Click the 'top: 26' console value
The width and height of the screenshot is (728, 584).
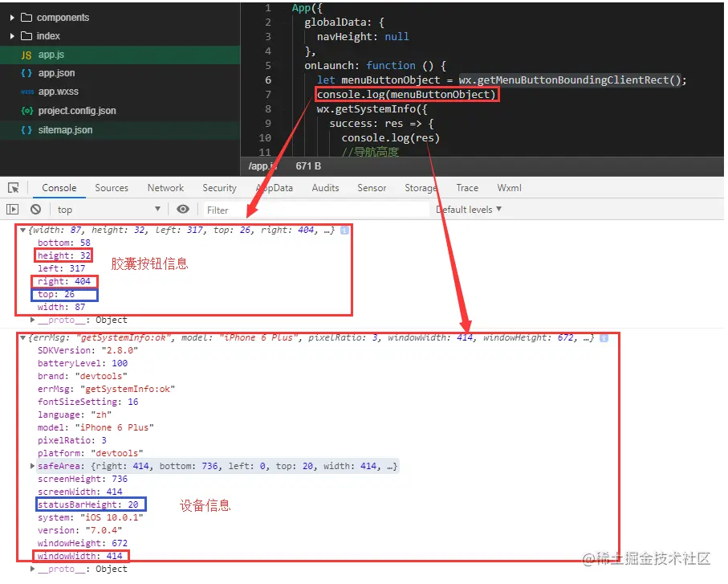(x=56, y=294)
